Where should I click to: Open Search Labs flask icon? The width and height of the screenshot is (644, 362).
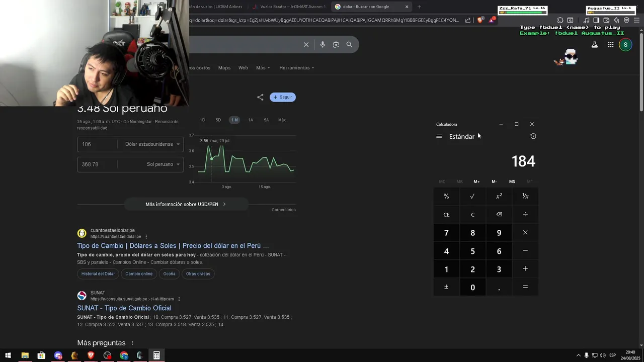(594, 45)
